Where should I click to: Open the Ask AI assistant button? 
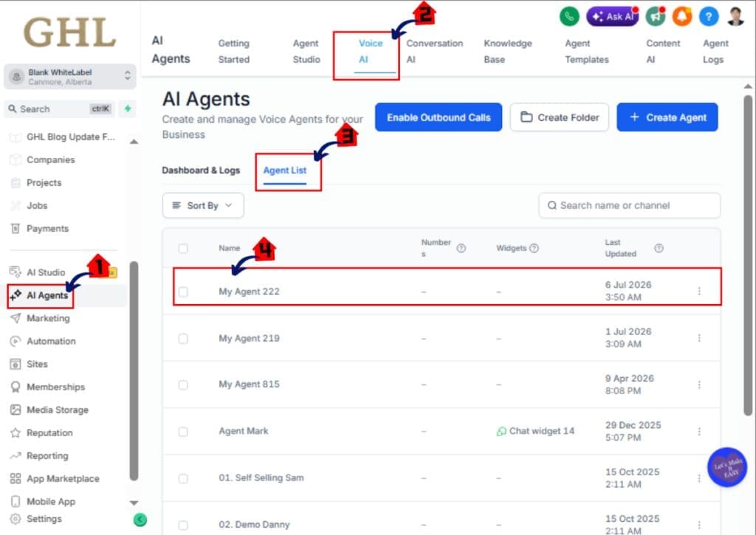point(612,16)
